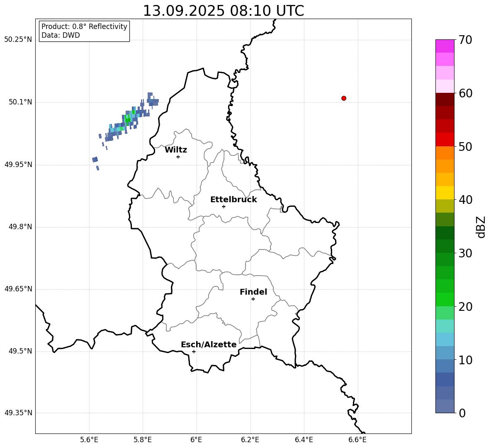Click the magenta 70 dBZ colorbar segment
Image resolution: width=491 pixels, height=448 pixels.
[445, 46]
